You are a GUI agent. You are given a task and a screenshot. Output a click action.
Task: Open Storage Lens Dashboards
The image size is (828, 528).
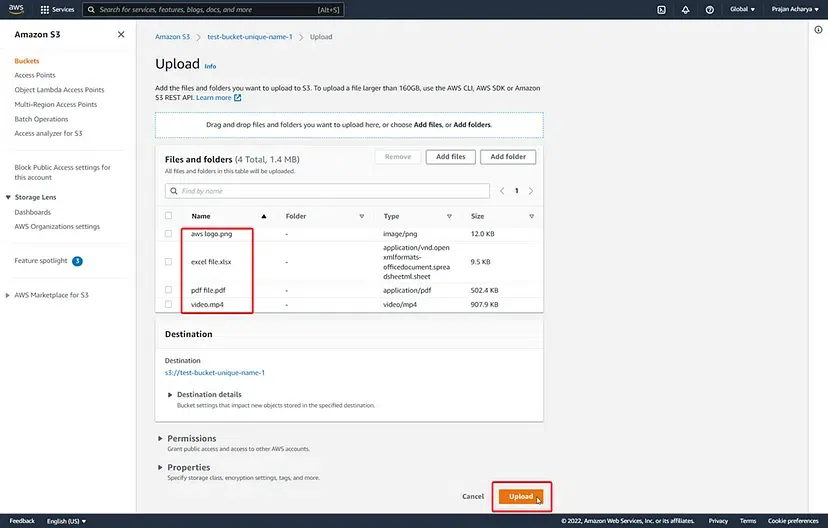(33, 212)
